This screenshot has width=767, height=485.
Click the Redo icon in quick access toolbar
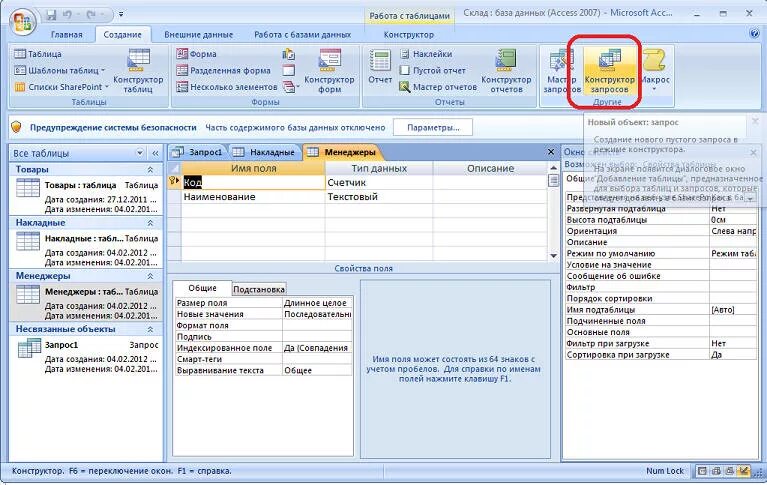[91, 15]
